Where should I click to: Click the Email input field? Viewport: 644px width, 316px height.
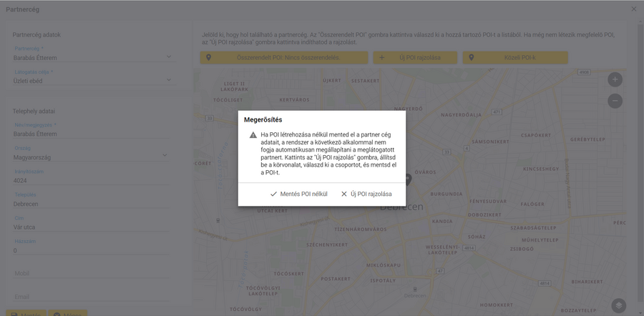tap(93, 297)
